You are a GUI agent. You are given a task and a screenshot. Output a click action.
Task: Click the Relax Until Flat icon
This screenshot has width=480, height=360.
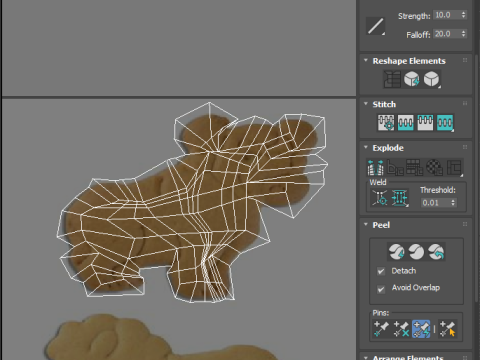(x=412, y=79)
